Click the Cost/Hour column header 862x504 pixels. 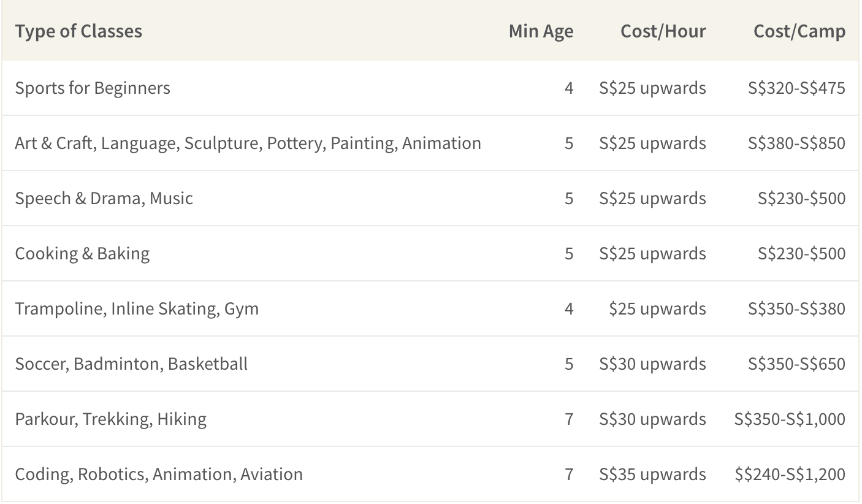(x=663, y=31)
